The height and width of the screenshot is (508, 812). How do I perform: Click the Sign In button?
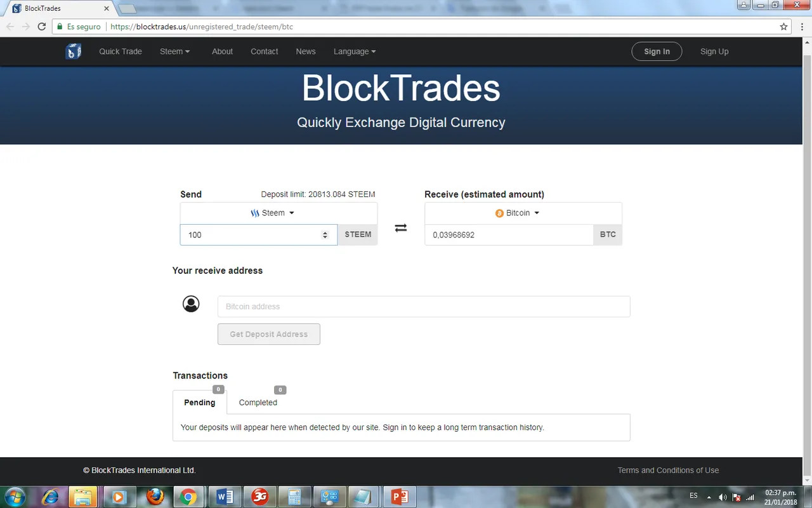657,51
